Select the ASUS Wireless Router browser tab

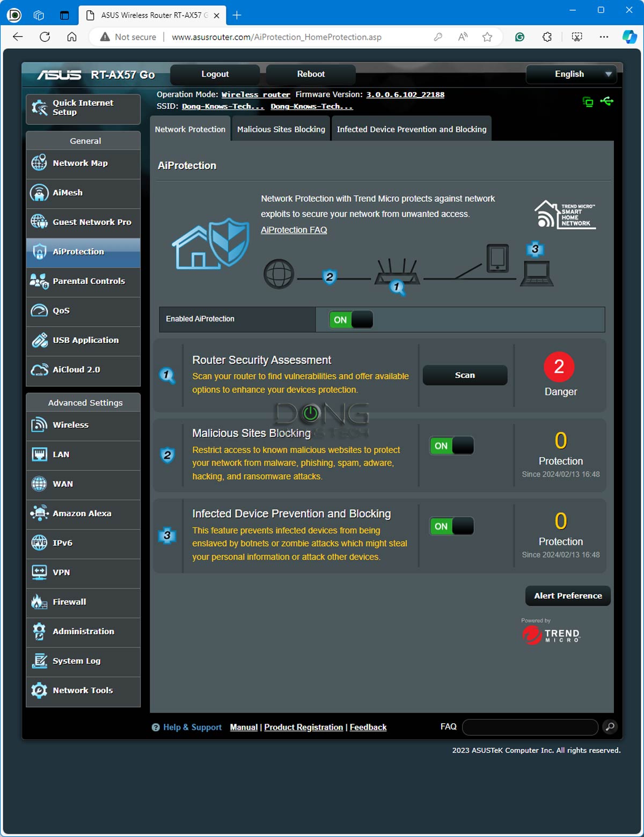pos(153,15)
